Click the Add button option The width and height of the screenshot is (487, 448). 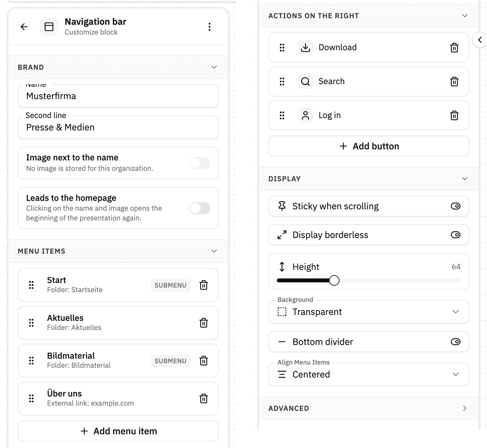369,146
